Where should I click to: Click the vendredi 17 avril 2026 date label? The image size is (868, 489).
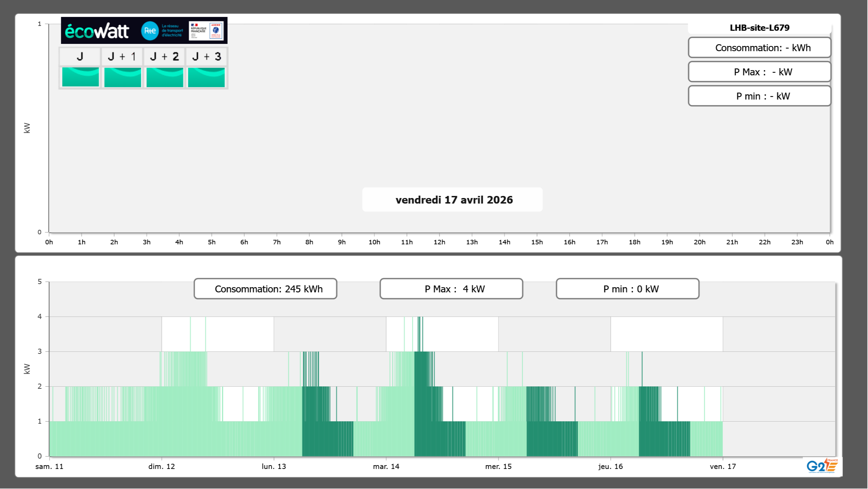(454, 200)
